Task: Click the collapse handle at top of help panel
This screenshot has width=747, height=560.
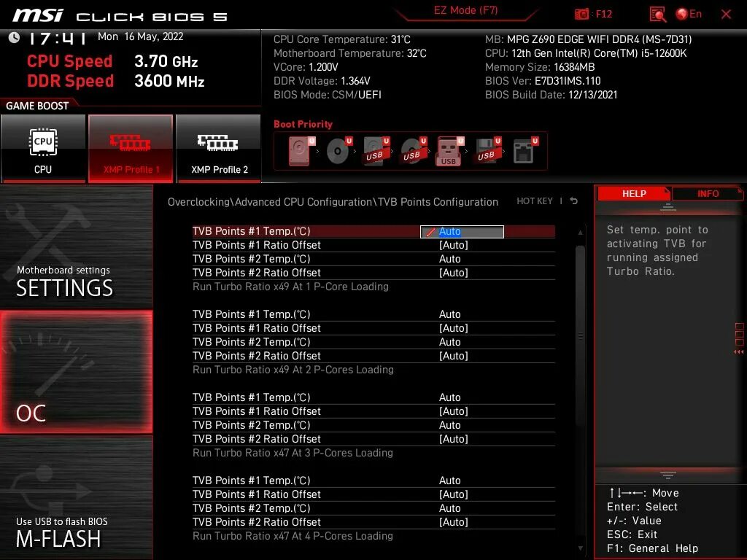Action: click(668, 207)
